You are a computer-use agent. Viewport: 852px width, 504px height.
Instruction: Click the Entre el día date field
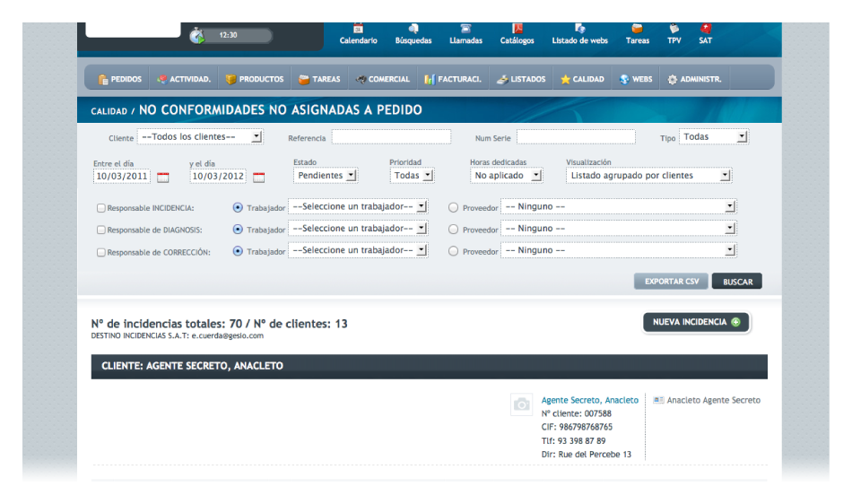coord(122,177)
